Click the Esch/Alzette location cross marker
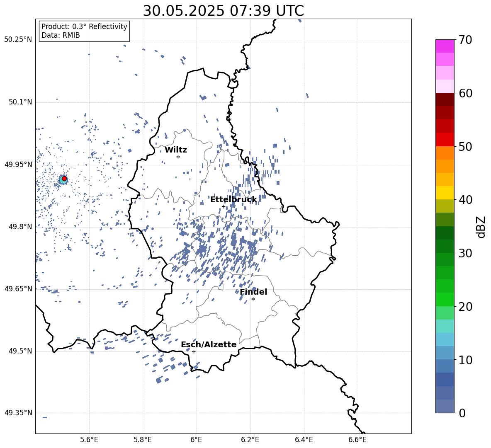The image size is (491, 448). pos(194,351)
